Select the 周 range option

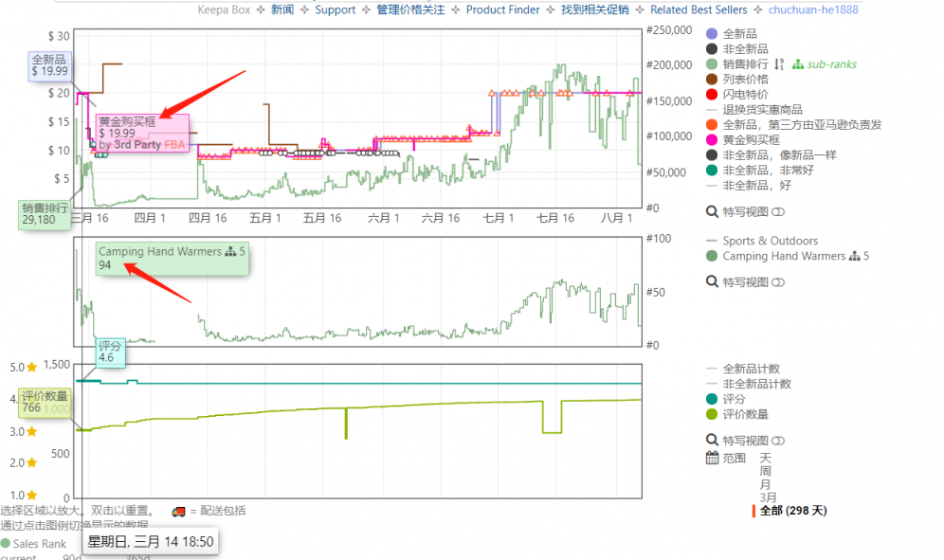[x=765, y=471]
